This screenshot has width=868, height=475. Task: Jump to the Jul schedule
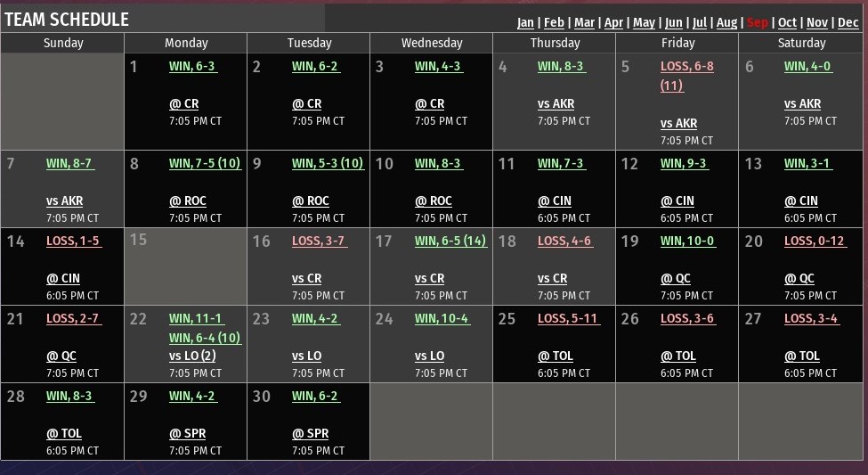pos(700,22)
